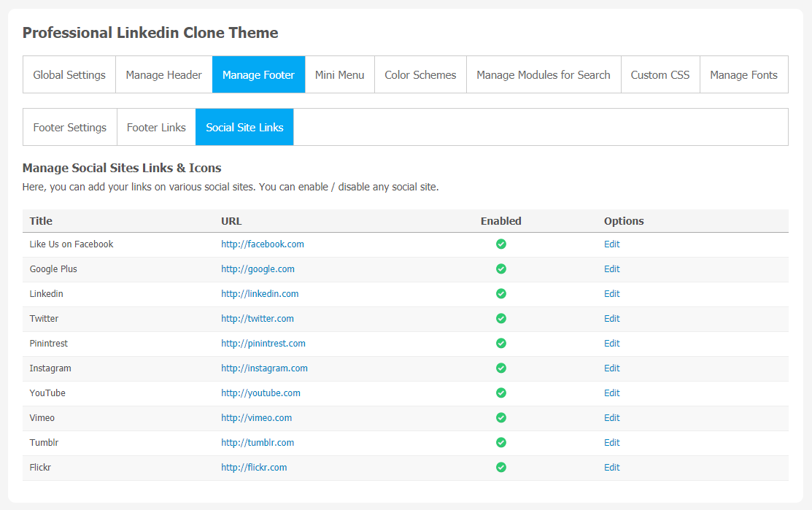
Task: Edit the Tumblr entry
Action: click(611, 443)
